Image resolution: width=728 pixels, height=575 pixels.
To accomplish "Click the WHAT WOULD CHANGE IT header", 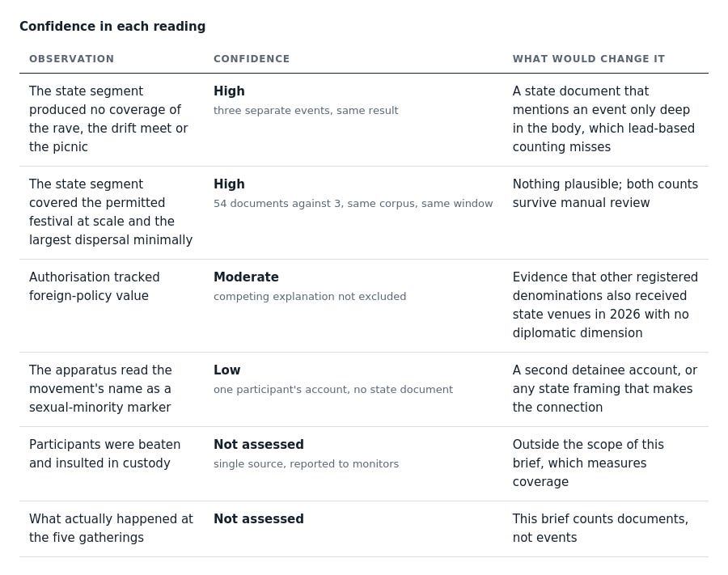I will [x=588, y=59].
